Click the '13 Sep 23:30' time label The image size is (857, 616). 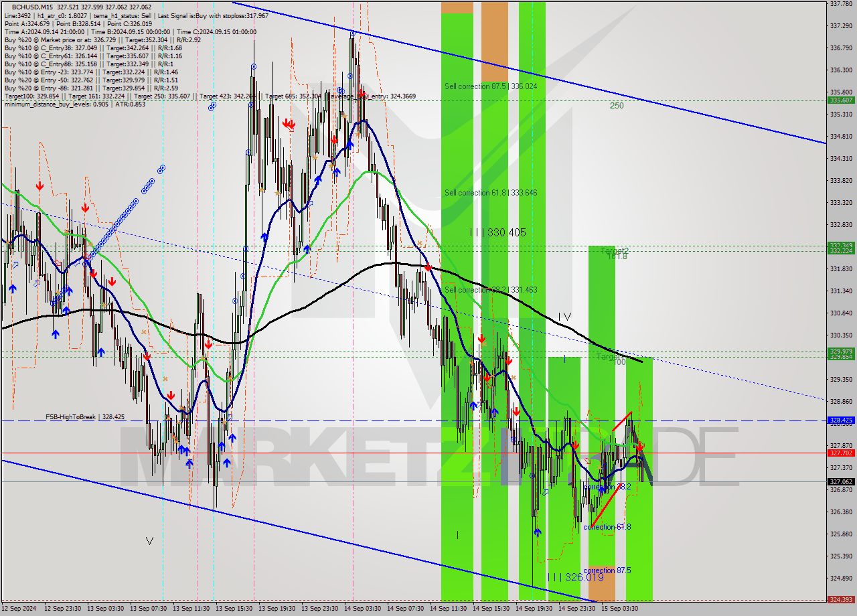pyautogui.click(x=320, y=609)
